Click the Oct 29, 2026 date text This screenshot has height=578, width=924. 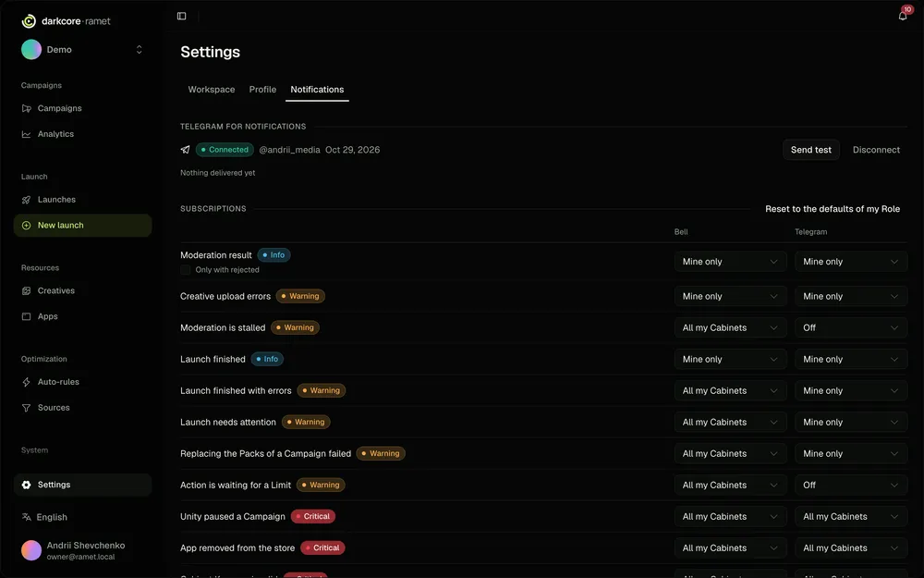tap(352, 150)
